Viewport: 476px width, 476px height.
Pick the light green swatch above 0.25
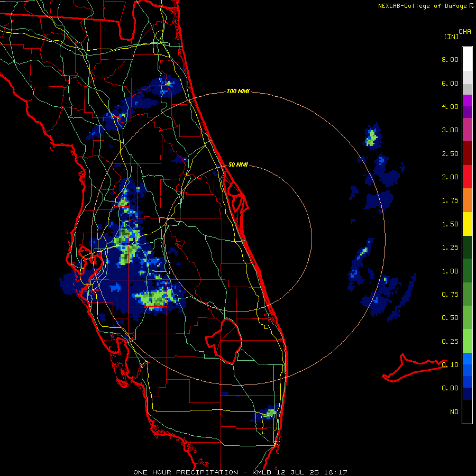click(x=467, y=341)
